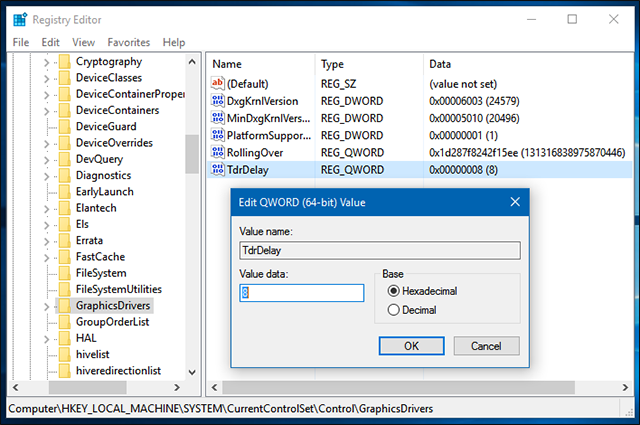Click the GroupOrderList folder icon
640x425 pixels.
(65, 322)
